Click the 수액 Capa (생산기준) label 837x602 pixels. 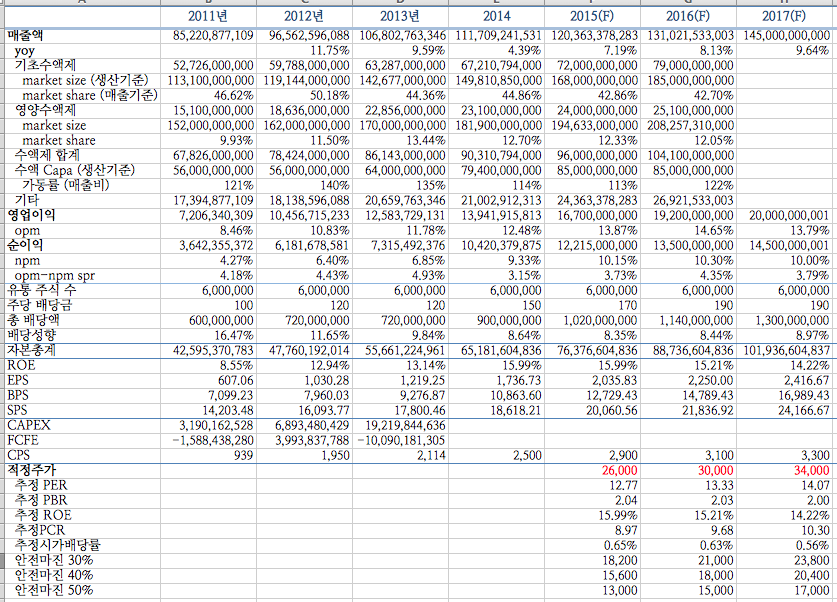[x=75, y=170]
